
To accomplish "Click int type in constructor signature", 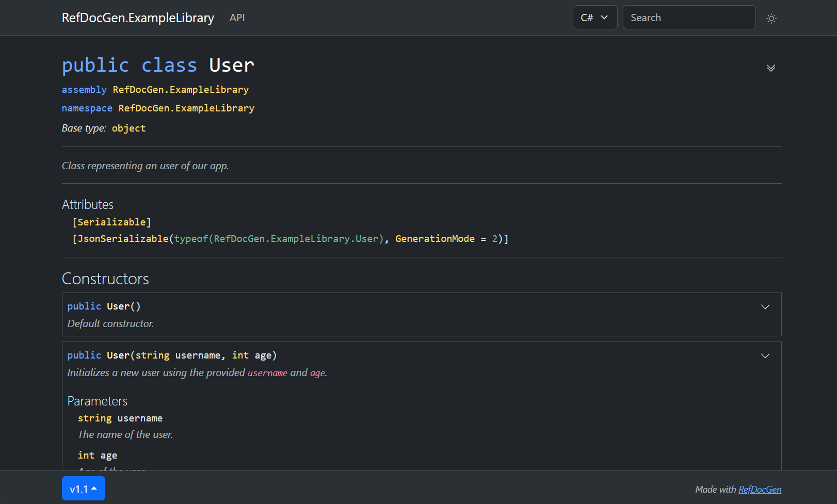I will (x=240, y=355).
